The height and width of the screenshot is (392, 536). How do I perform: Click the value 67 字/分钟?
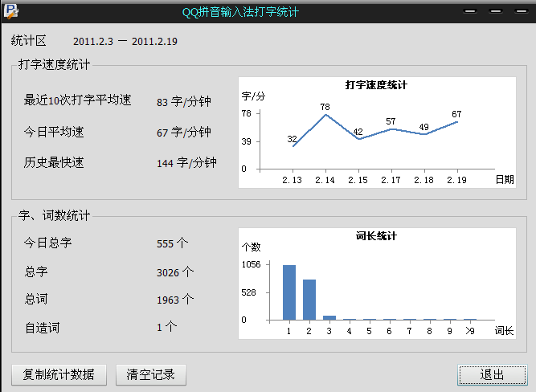click(x=183, y=132)
